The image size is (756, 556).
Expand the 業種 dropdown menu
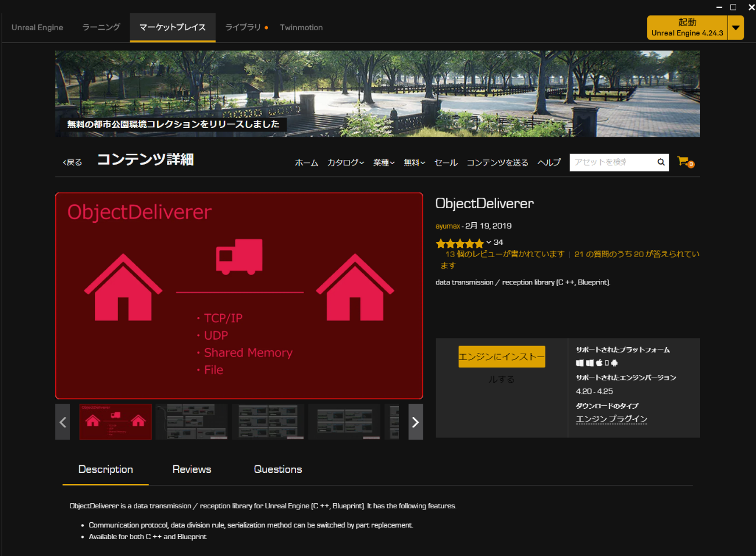click(x=384, y=162)
